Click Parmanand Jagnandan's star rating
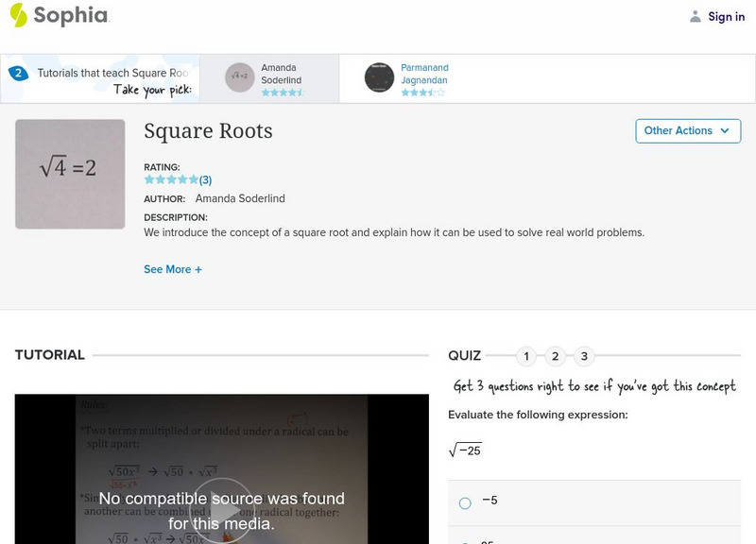 tap(422, 93)
